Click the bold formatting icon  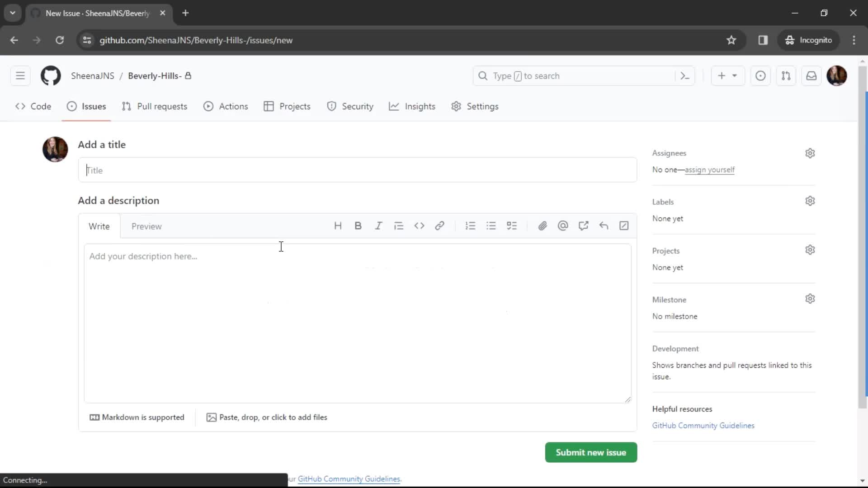(358, 226)
